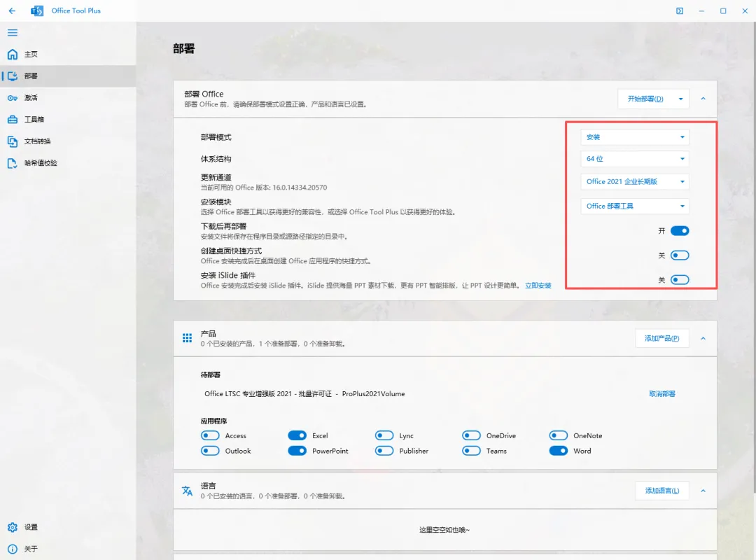Viewport: 756px width, 560px height.
Task: Click 开始部署(D) start deploy button
Action: click(645, 99)
